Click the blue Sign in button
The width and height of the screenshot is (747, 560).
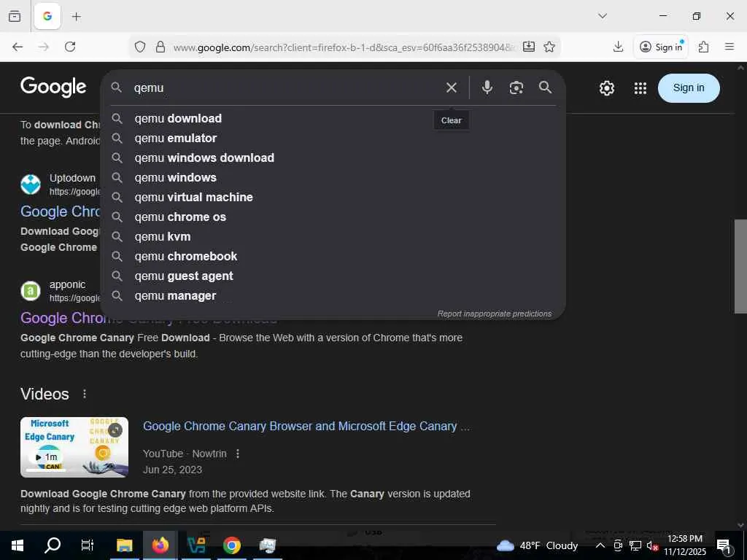689,88
